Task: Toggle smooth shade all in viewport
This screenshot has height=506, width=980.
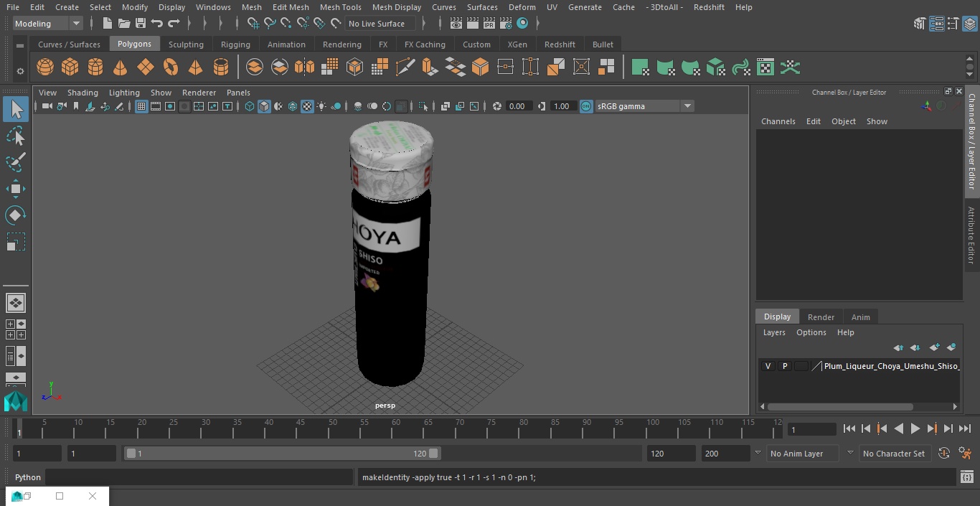Action: click(x=264, y=106)
